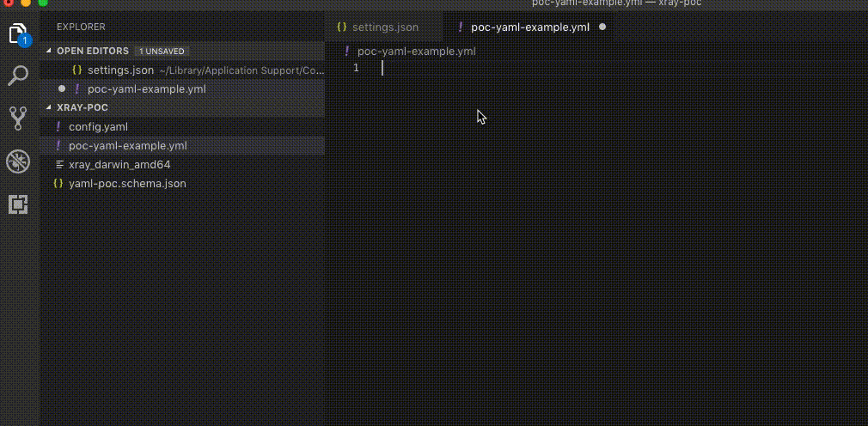This screenshot has height=426, width=868.
Task: Select poc-yaml-example.yml in Open Editors list
Action: point(184,89)
